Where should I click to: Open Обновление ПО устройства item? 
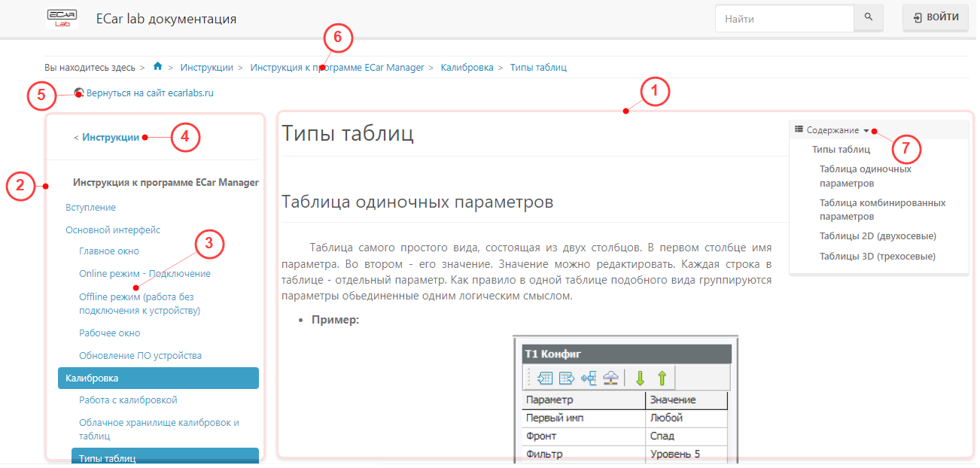(140, 355)
